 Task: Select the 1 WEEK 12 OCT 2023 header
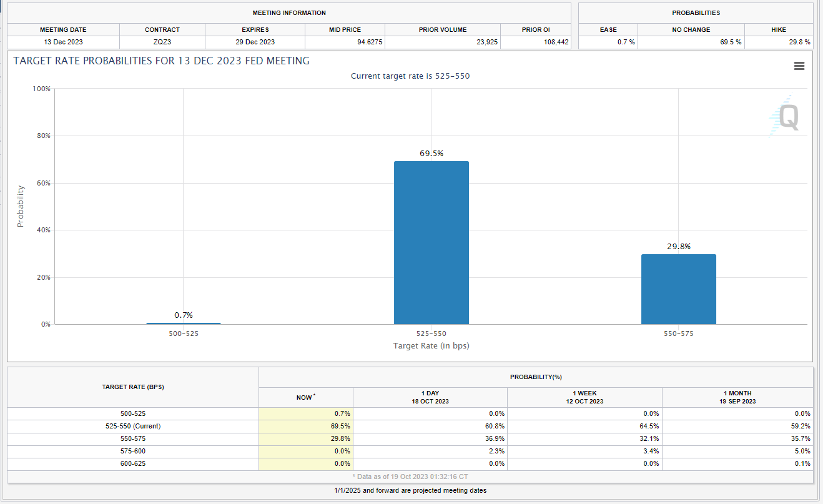584,397
